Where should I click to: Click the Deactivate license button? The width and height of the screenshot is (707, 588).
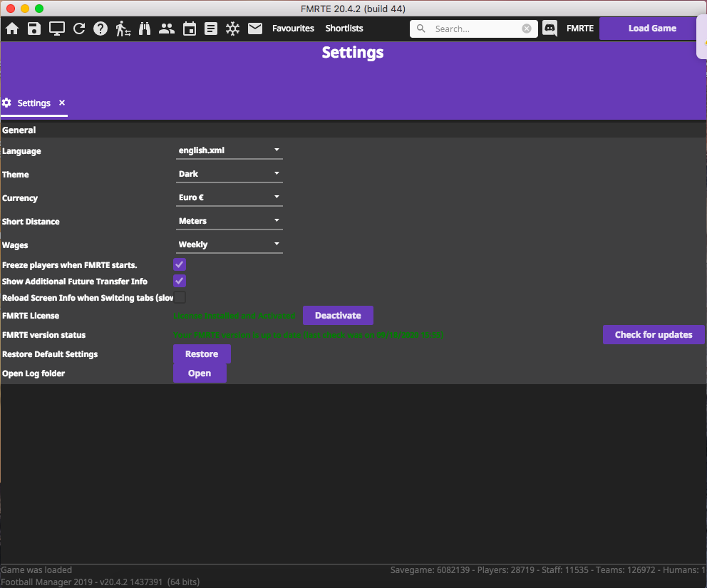[338, 316]
